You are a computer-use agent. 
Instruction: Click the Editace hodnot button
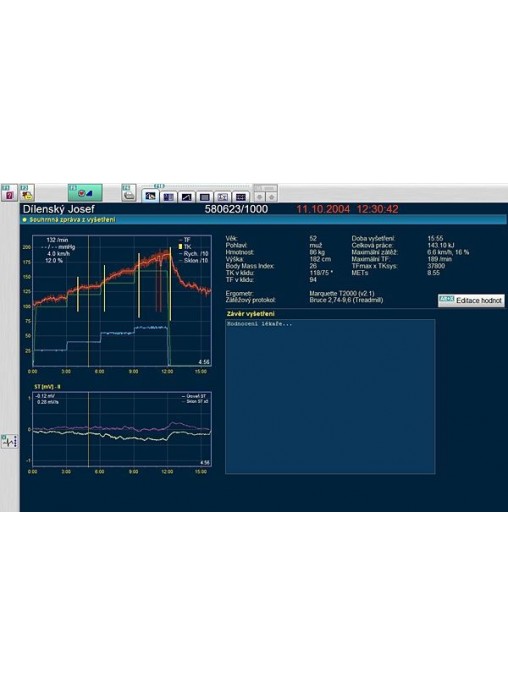471,301
